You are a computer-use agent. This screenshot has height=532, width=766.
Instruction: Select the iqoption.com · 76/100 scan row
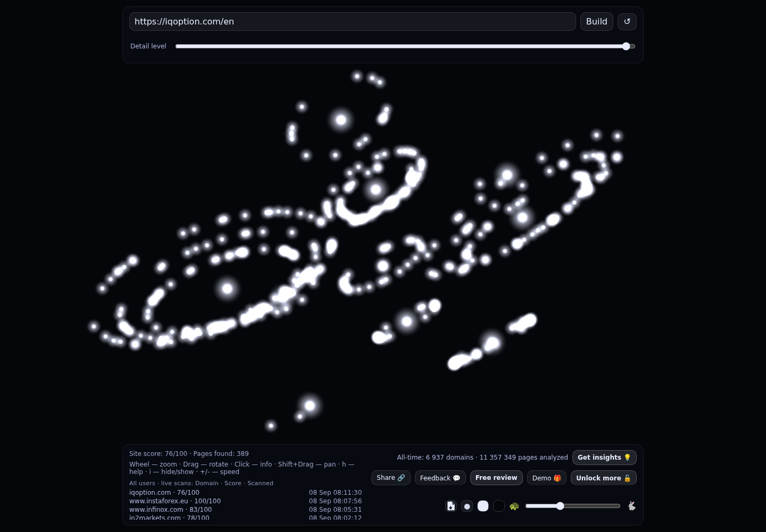tap(245, 493)
